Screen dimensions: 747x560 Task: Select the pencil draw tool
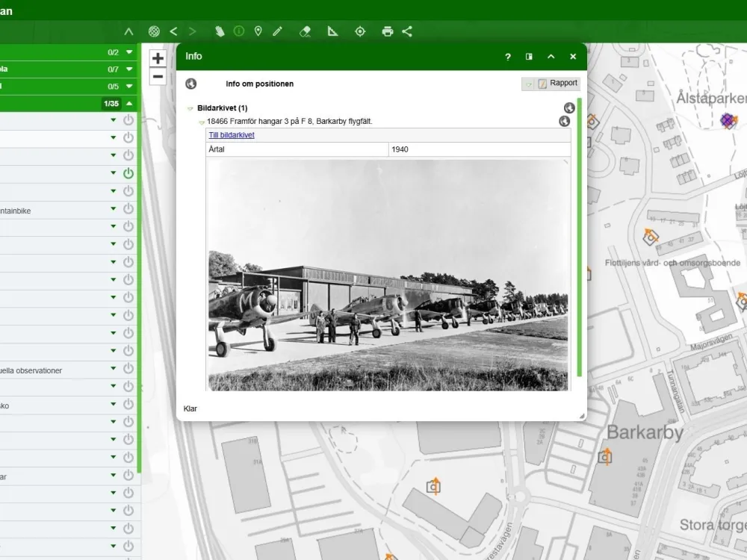pos(277,31)
